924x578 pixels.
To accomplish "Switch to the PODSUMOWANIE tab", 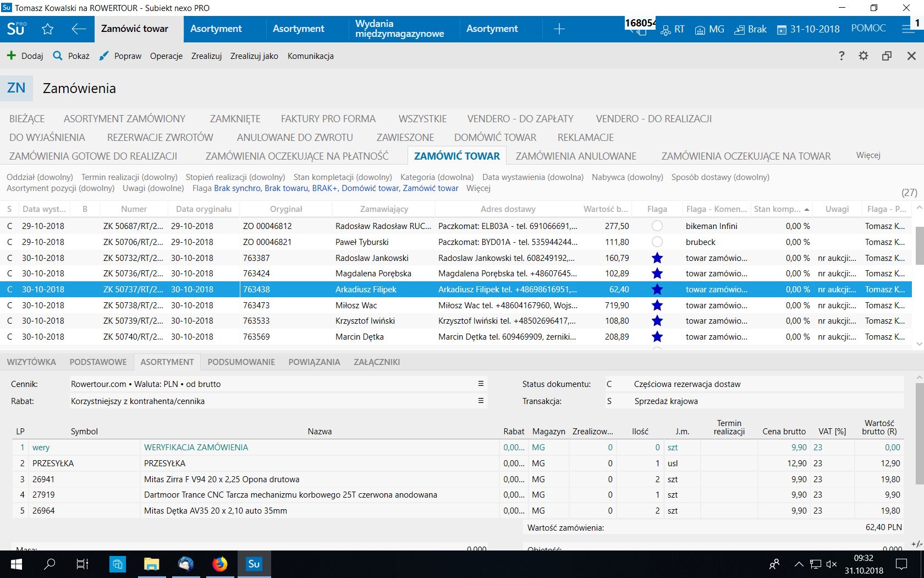I will (241, 362).
